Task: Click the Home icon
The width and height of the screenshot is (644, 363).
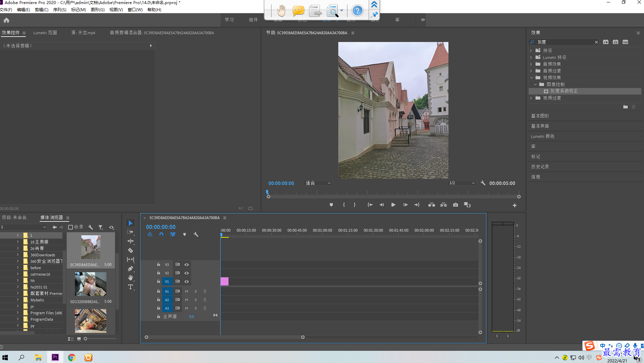Action: pyautogui.click(x=6, y=20)
